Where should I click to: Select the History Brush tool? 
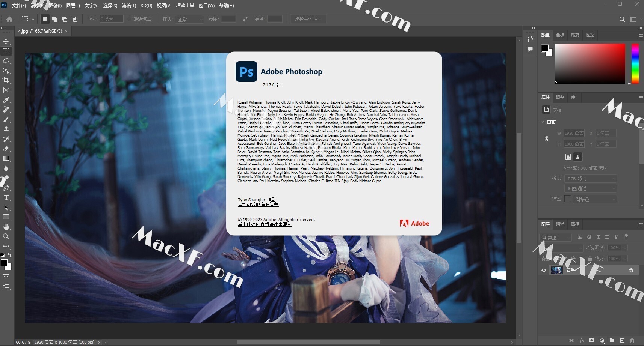click(x=6, y=139)
